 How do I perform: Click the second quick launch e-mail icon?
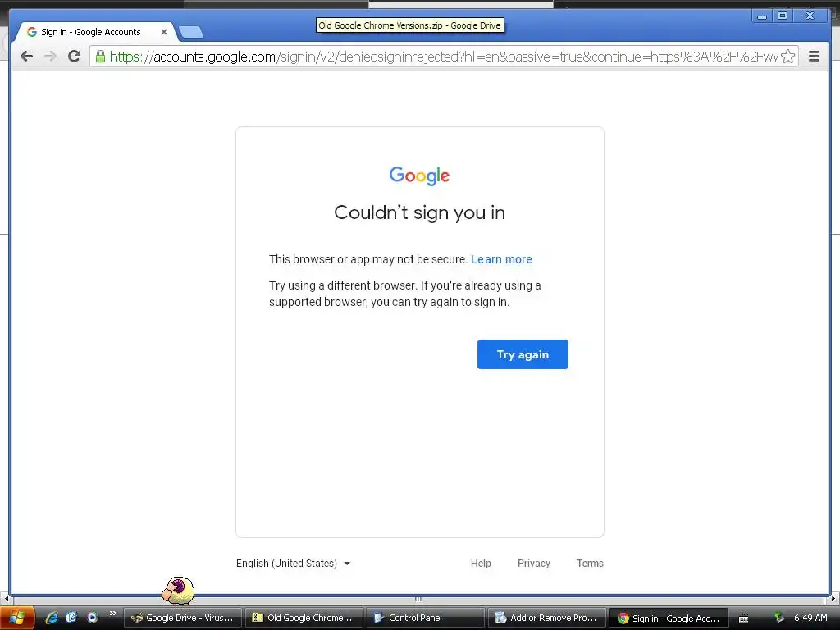71,618
